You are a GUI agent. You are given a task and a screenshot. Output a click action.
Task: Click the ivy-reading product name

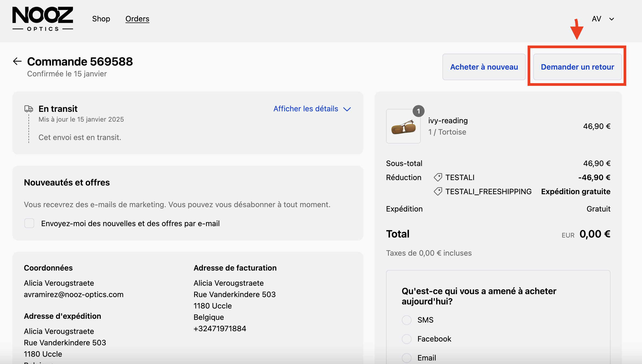coord(448,121)
